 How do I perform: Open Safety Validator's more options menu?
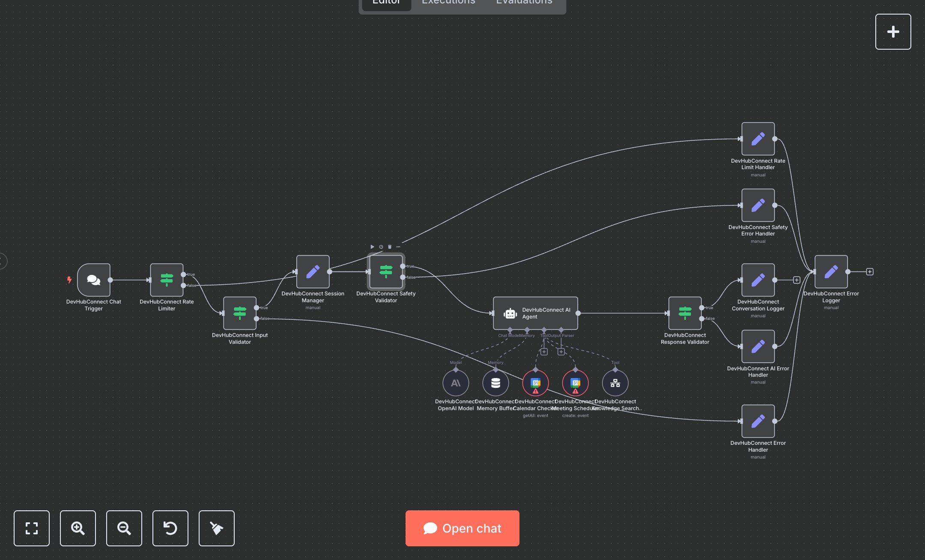coord(398,247)
